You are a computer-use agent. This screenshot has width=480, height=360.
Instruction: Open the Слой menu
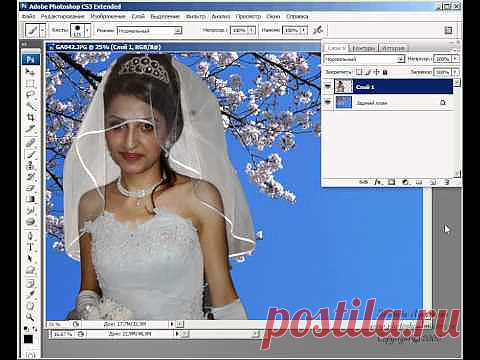click(x=138, y=16)
